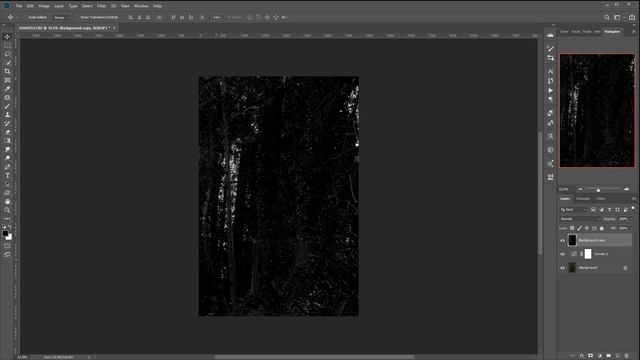Create a new group folder icon
Viewport: 640px width, 360px height.
click(x=609, y=356)
